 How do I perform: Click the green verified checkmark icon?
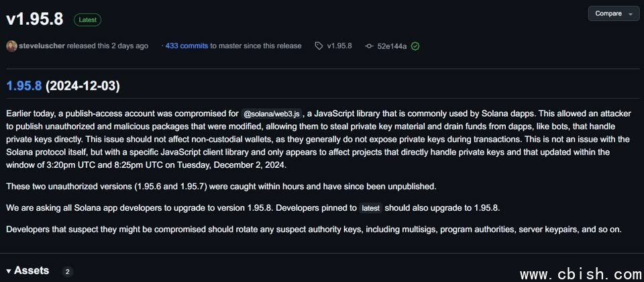tap(415, 46)
